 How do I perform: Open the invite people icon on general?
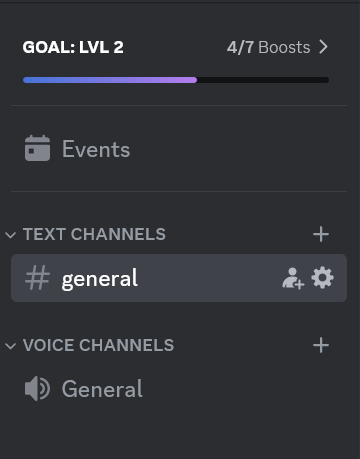(293, 278)
